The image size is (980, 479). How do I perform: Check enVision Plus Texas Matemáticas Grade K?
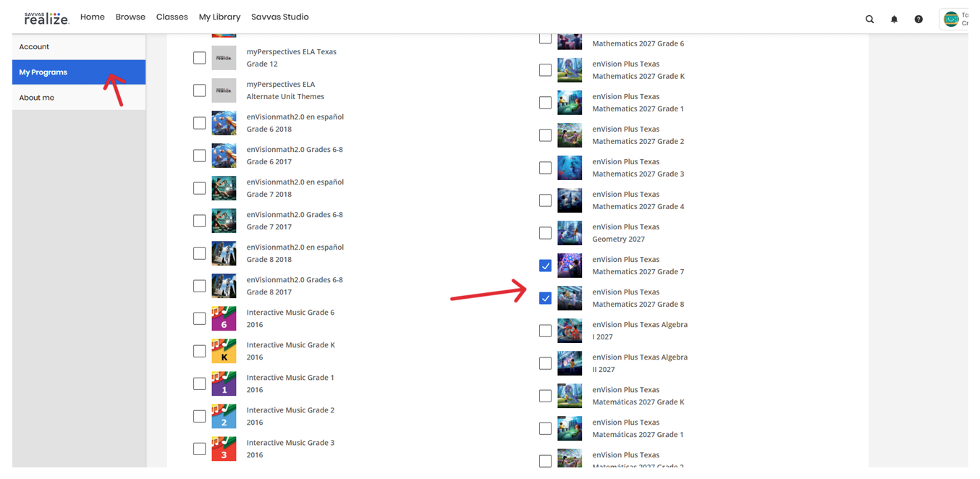tap(546, 396)
